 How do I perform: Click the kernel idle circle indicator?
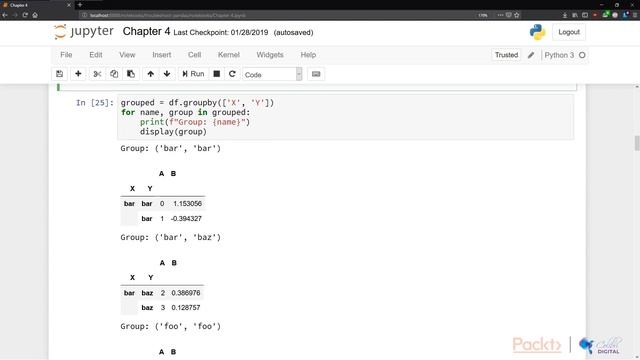(582, 55)
